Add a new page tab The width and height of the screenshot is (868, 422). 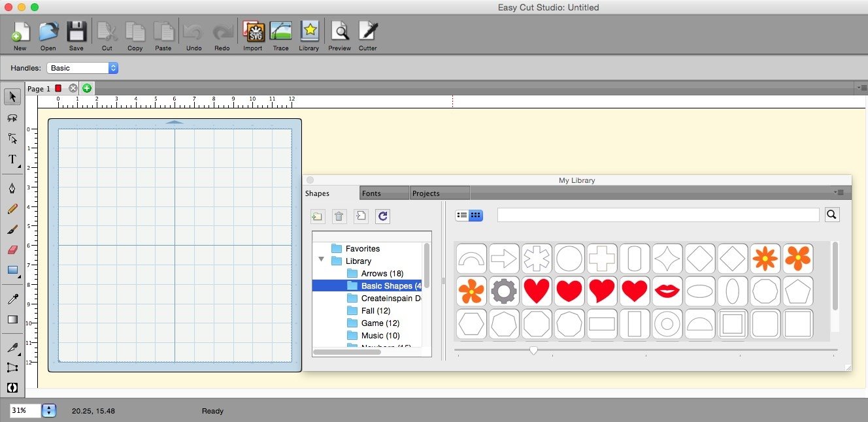(x=87, y=88)
